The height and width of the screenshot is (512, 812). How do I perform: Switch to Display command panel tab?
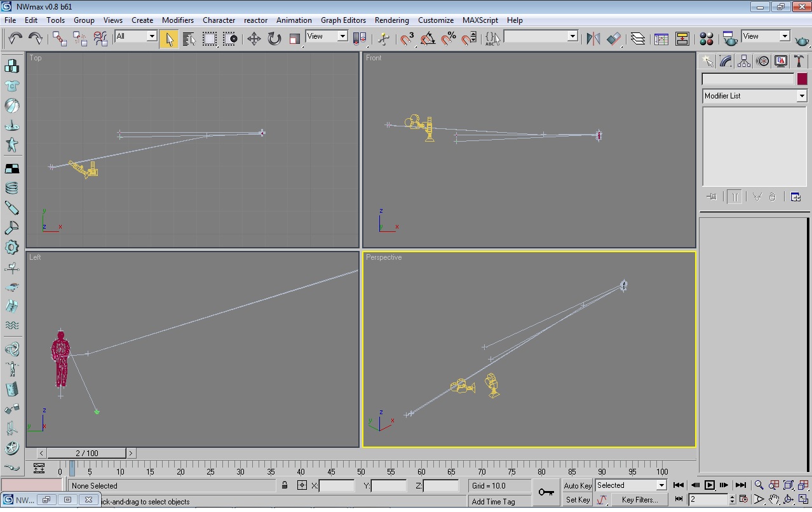781,61
